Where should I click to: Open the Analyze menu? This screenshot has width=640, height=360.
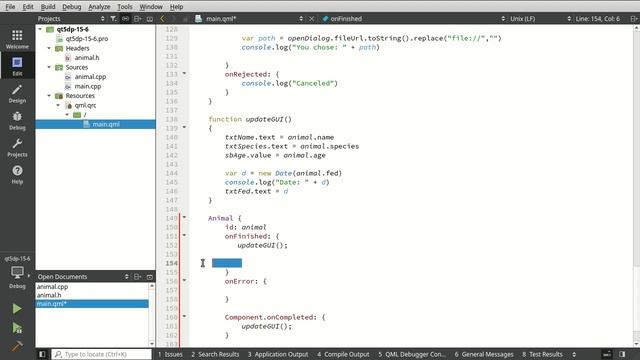point(99,7)
